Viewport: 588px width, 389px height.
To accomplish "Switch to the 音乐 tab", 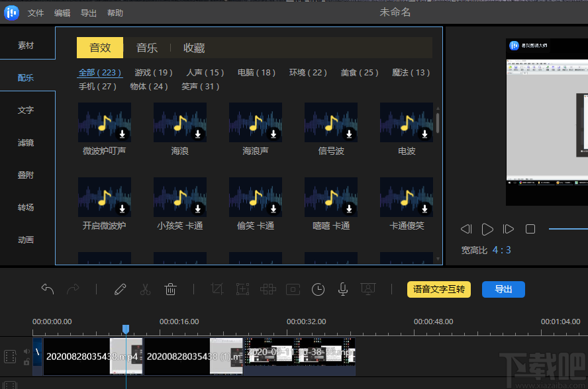I will click(146, 48).
